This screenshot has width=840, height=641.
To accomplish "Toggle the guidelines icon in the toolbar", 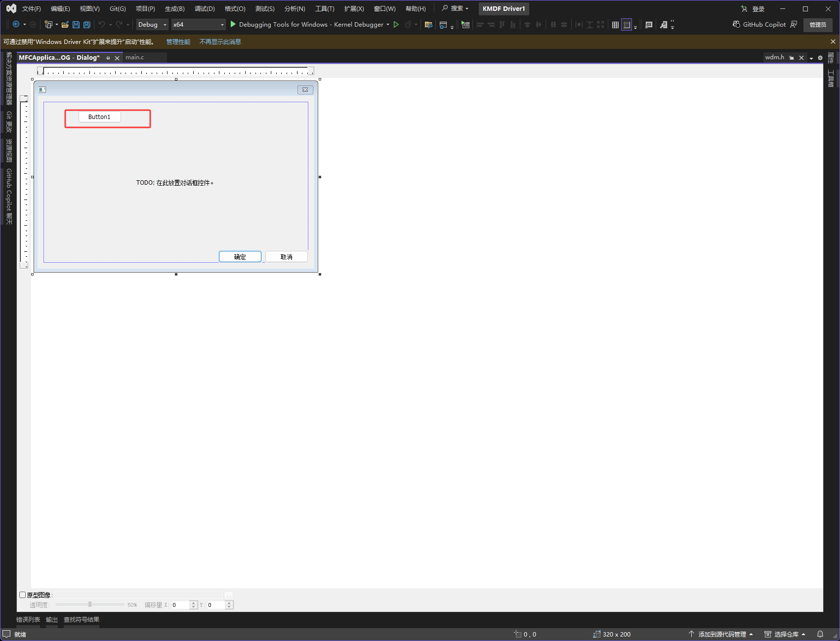I will point(627,24).
